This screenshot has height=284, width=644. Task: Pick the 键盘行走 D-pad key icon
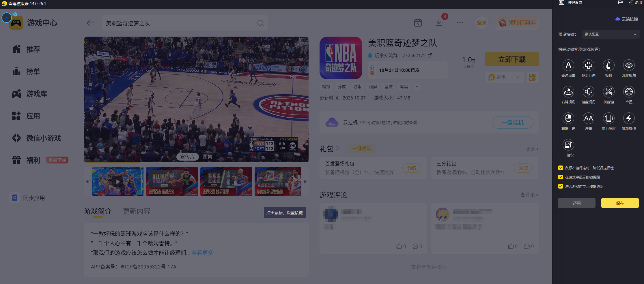[x=588, y=65]
